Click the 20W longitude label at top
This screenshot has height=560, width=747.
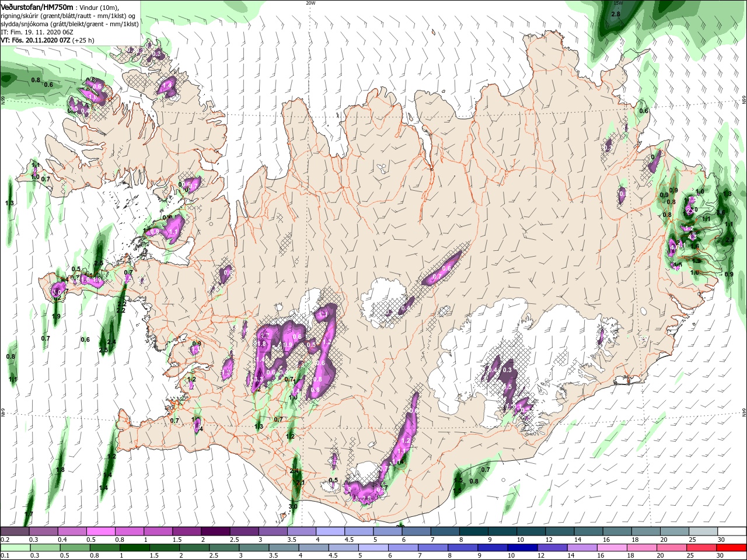click(310, 3)
